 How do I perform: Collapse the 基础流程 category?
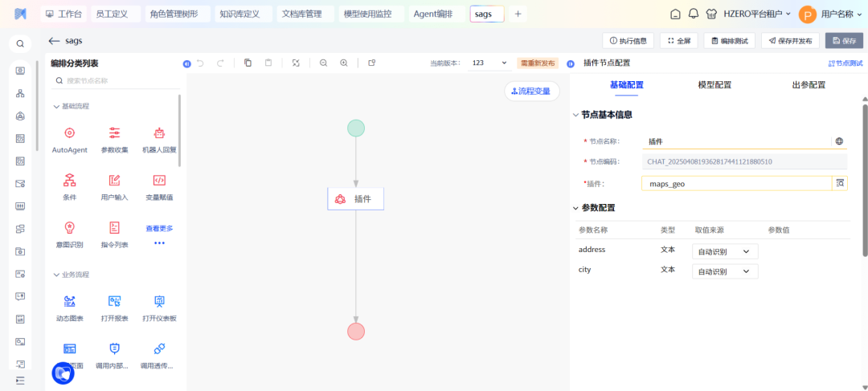tap(56, 106)
